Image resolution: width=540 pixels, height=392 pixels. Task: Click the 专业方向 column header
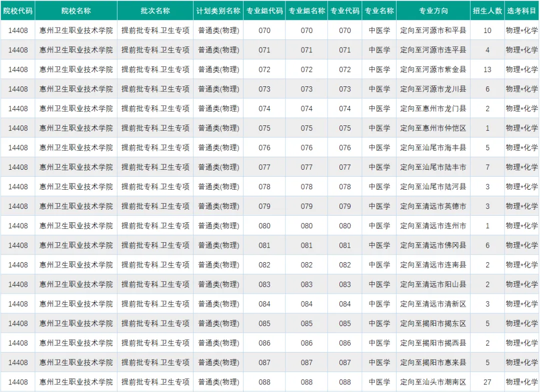433,10
